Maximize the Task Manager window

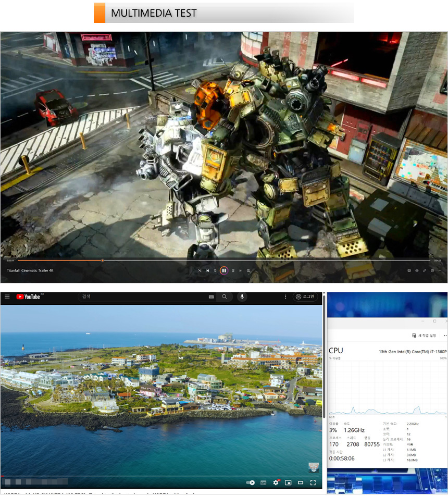[x=434, y=321]
